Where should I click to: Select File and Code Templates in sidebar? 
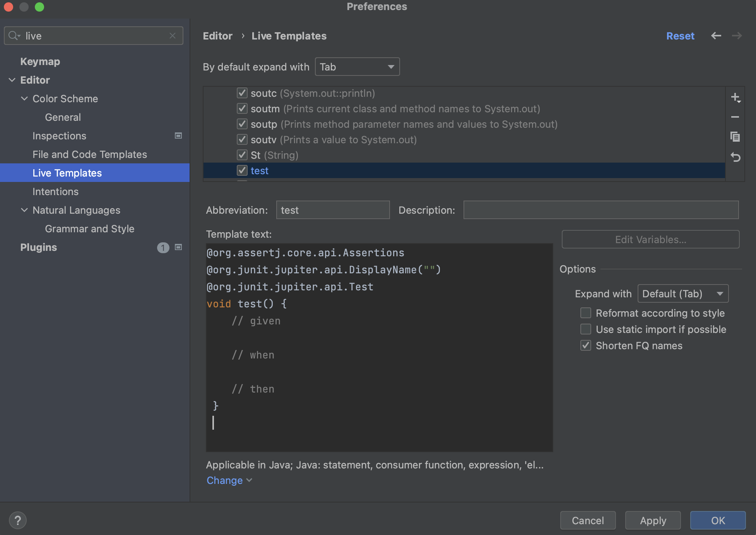tap(90, 154)
